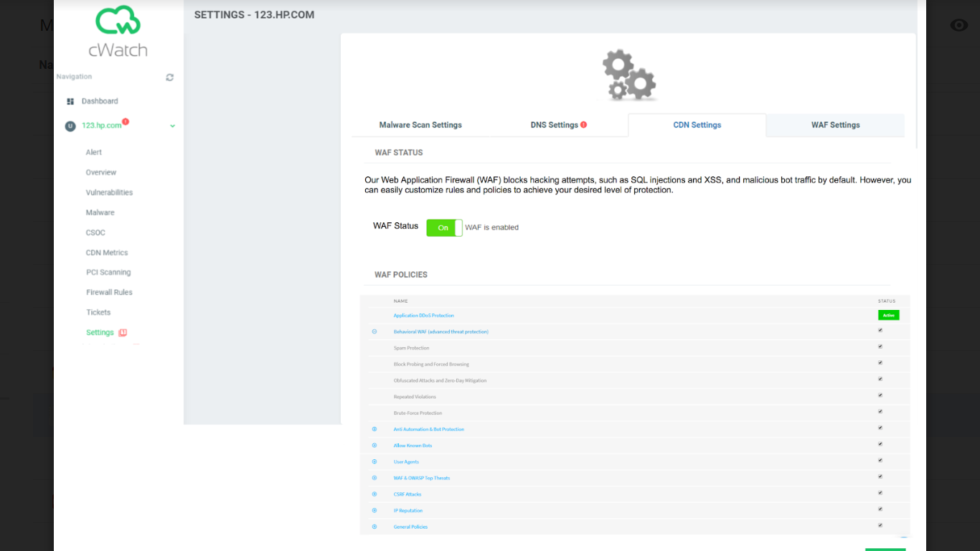Open the Application DDoS Protection policy

coord(423,316)
